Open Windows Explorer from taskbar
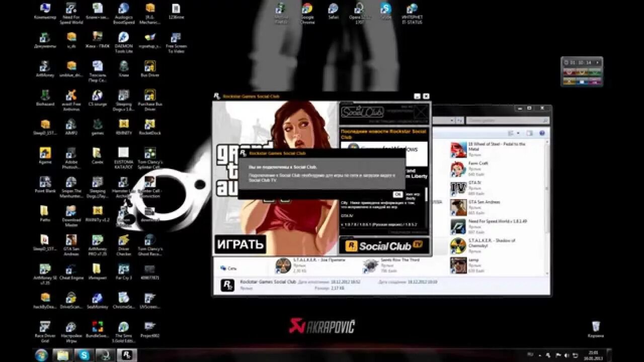This screenshot has height=362, width=644. (62, 355)
